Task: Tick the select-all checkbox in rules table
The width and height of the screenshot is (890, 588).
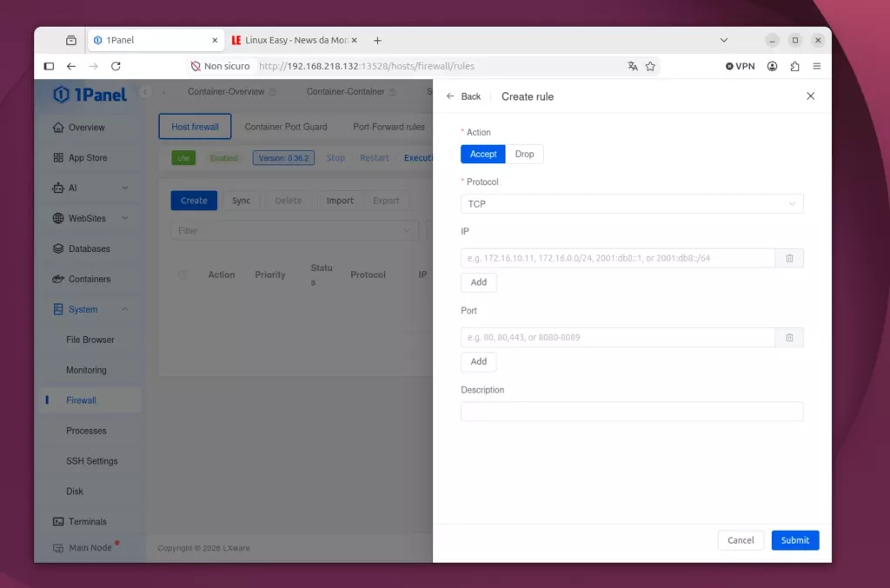Action: tap(183, 275)
